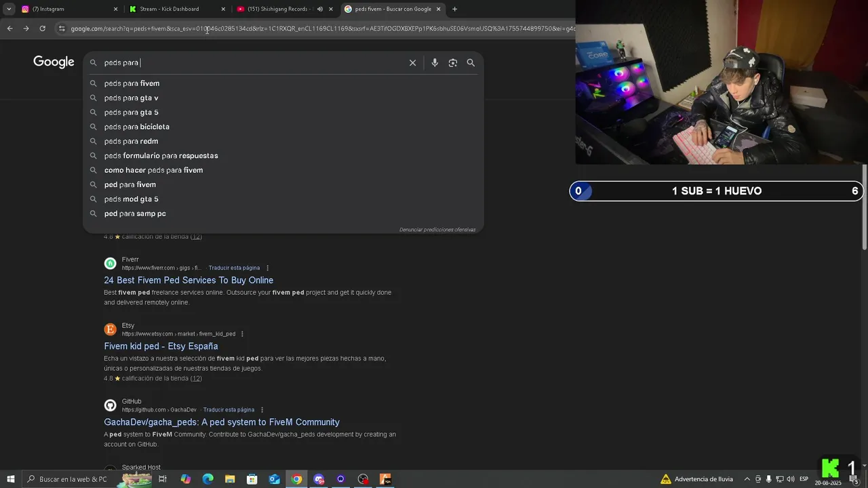Open GachaDev/gacha_peds GitHub result

222,422
